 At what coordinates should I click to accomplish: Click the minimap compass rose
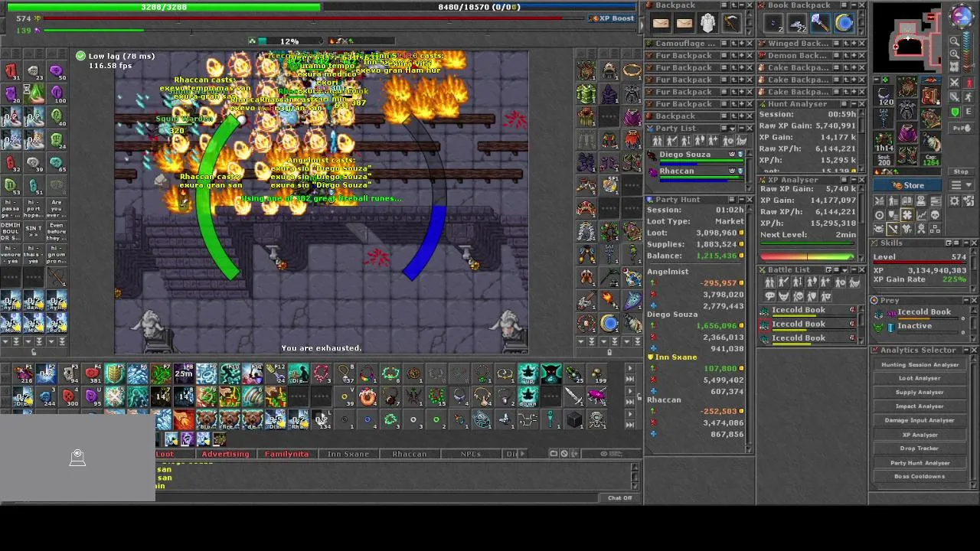pos(962,15)
